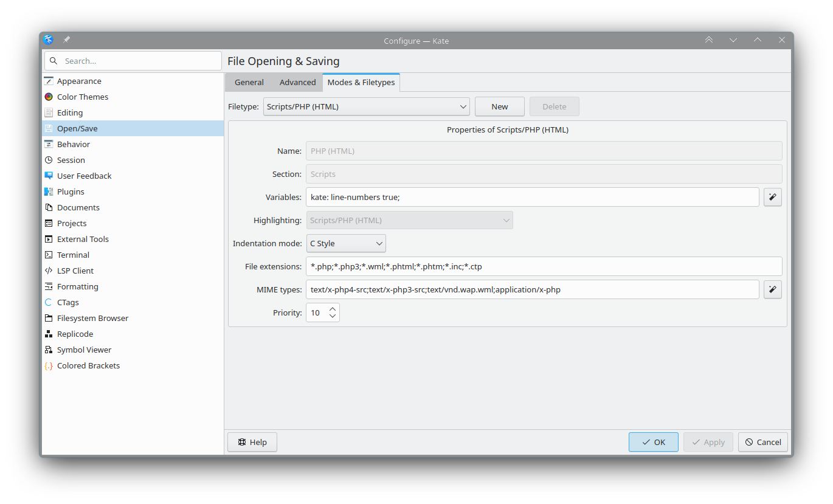Open Help for the dialog
Screen dimensions: 833x504
252,442
